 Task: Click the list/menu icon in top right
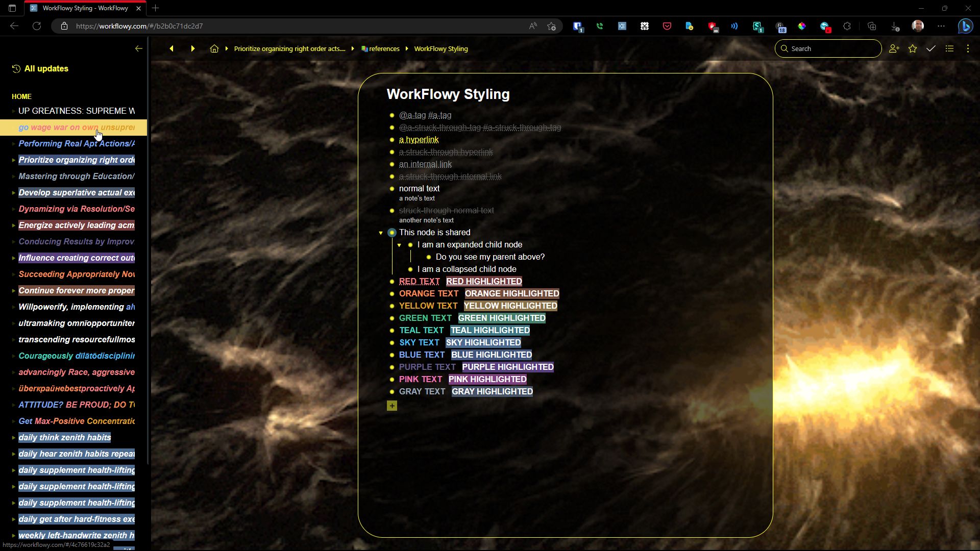click(950, 48)
